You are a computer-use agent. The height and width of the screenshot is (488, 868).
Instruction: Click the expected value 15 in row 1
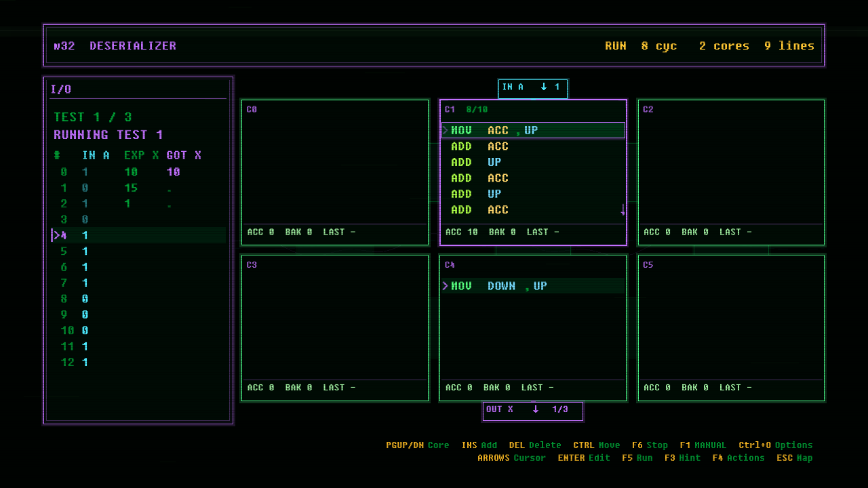(131, 188)
